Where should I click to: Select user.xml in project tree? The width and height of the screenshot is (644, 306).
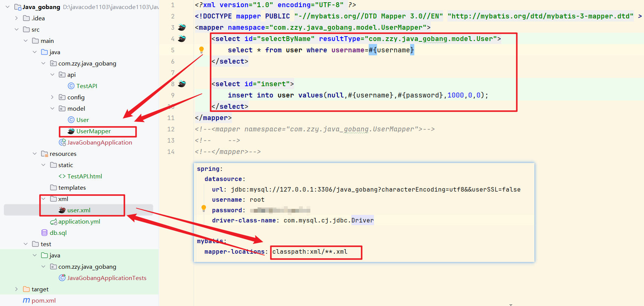point(79,210)
